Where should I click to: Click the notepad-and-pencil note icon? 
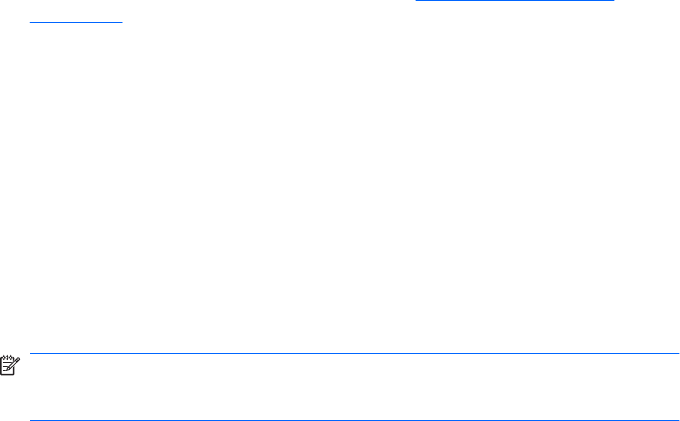coord(10,365)
